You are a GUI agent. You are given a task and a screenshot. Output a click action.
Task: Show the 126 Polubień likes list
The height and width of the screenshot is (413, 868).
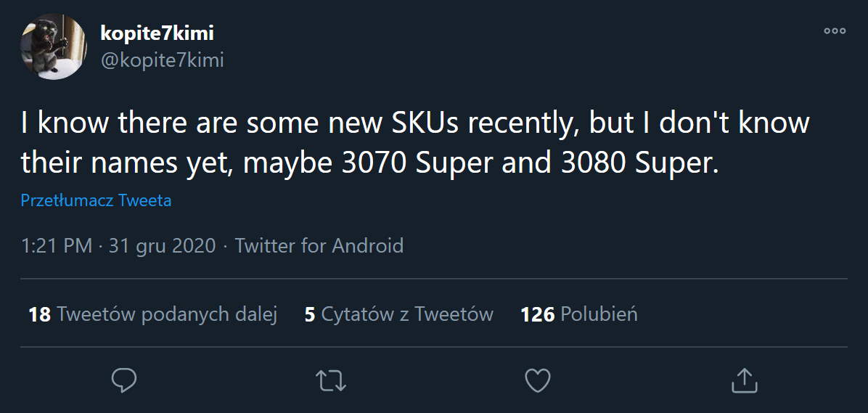pyautogui.click(x=578, y=314)
